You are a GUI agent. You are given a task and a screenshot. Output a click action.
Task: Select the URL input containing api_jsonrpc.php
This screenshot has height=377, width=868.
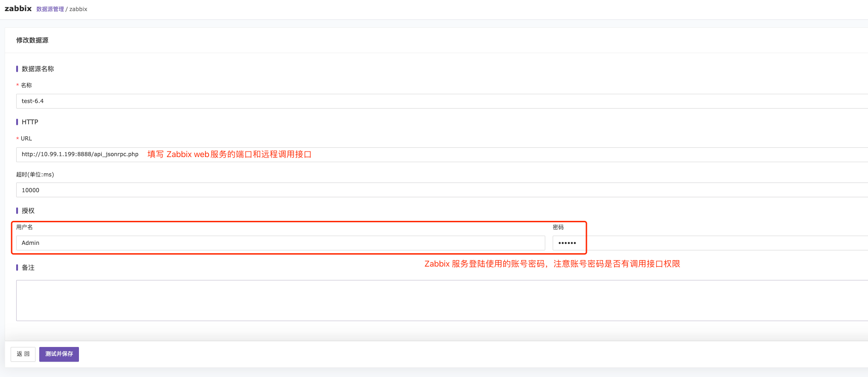185,154
